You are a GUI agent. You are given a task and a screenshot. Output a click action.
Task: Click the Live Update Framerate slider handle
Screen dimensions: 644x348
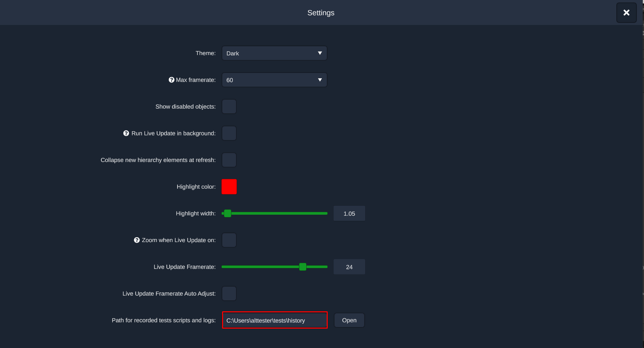coord(302,267)
